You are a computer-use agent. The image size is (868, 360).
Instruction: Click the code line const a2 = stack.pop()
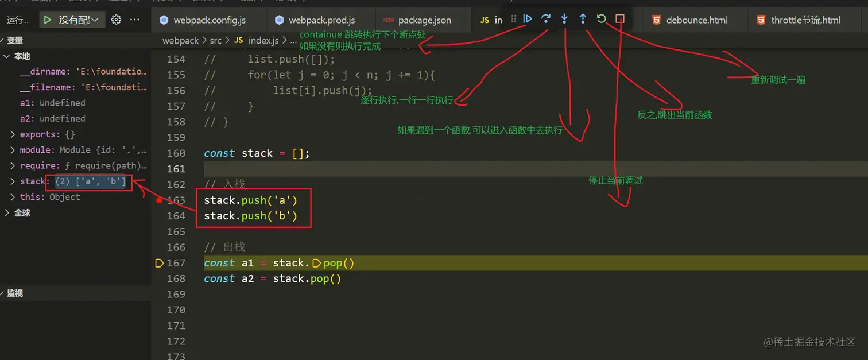[273, 278]
